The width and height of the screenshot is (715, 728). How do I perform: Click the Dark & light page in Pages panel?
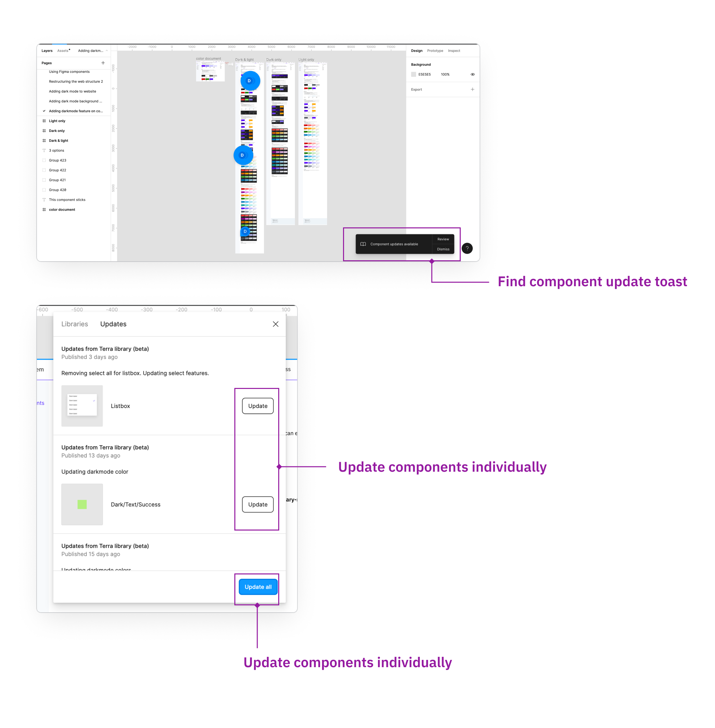click(59, 141)
